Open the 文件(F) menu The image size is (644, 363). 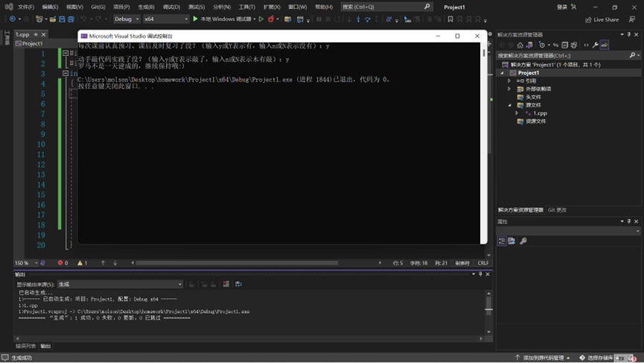[x=26, y=7]
